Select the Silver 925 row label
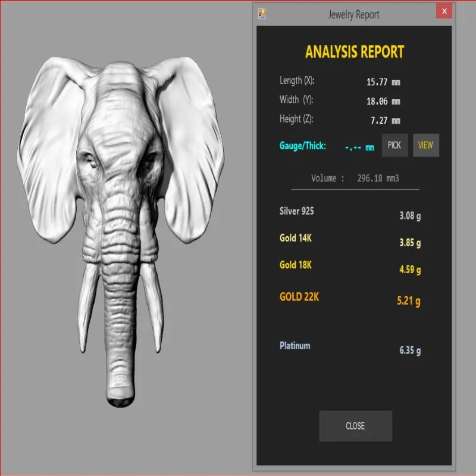Viewport: 476px width, 476px height. pyautogui.click(x=296, y=211)
